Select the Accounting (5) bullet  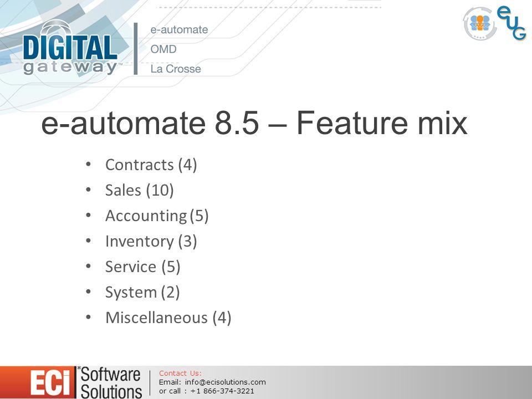(157, 216)
